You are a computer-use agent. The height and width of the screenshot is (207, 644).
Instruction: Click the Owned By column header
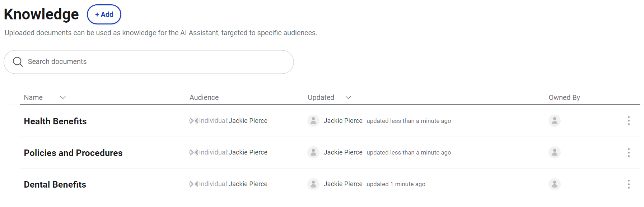click(564, 97)
